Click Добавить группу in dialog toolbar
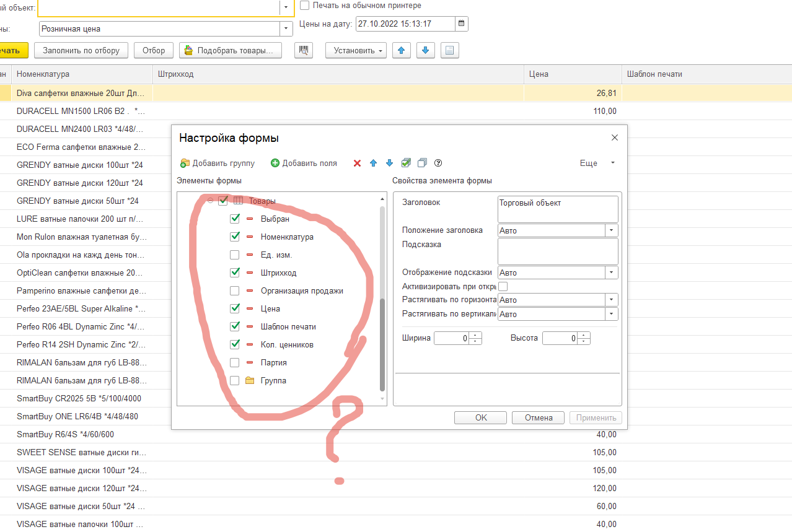Viewport: 792px width, 532px height. (218, 163)
